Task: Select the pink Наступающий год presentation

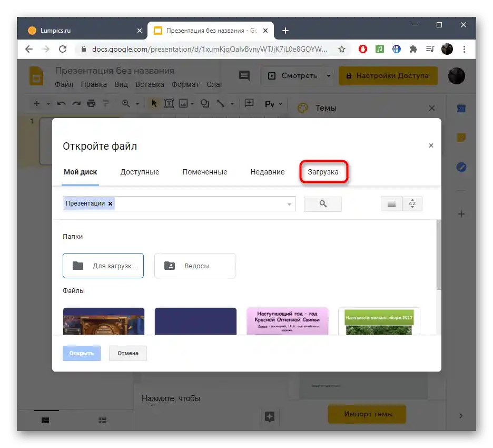Action: 287,321
